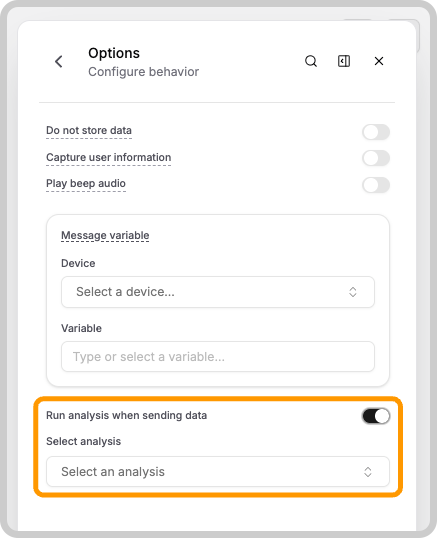Click the Do not store data label
437x538 pixels.
89,130
